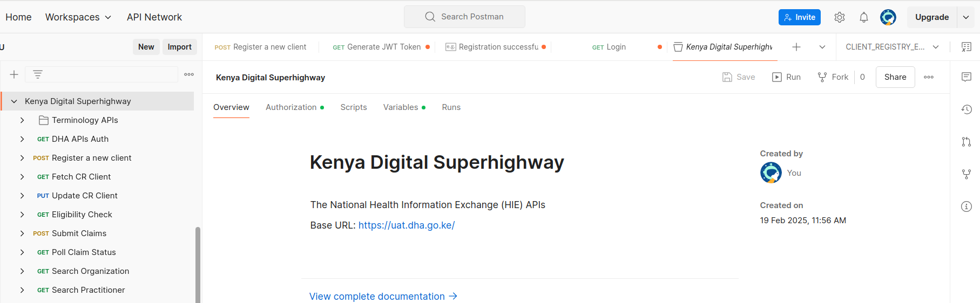
Task: Open the notifications bell
Action: click(864, 17)
